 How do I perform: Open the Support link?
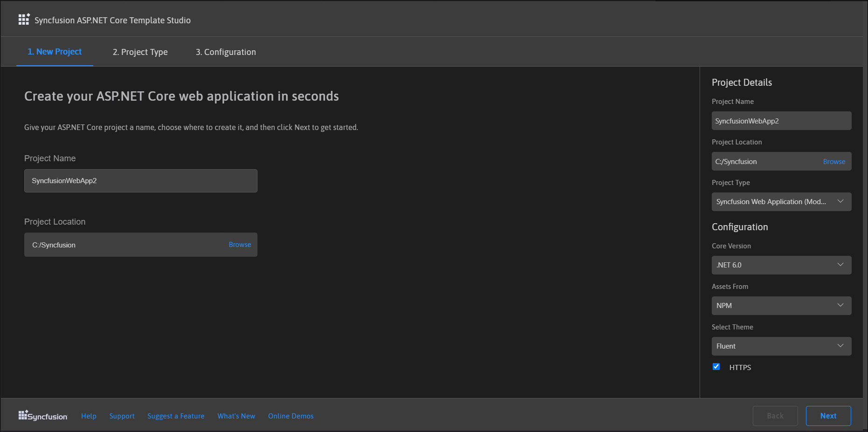click(x=122, y=416)
